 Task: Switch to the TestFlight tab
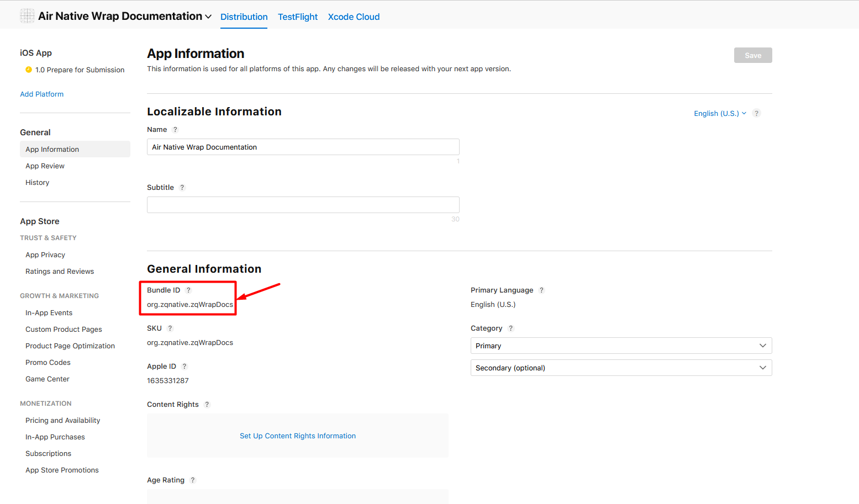tap(298, 17)
